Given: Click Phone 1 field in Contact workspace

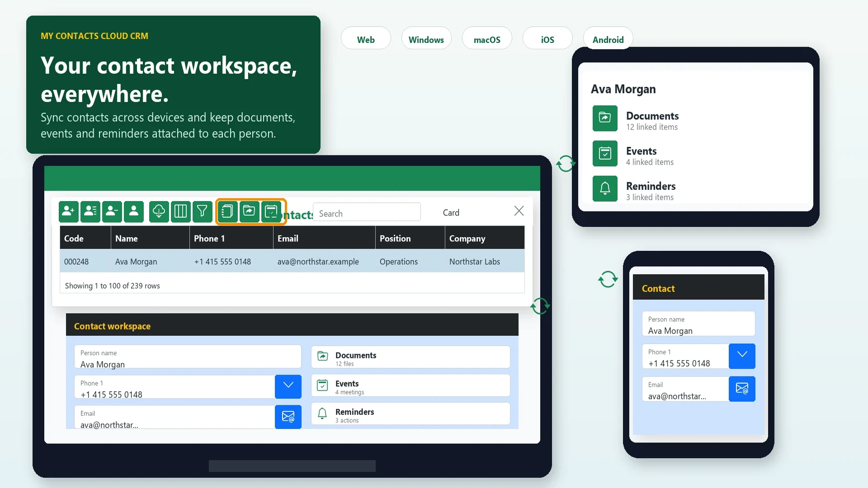Looking at the screenshot, I should click(175, 387).
